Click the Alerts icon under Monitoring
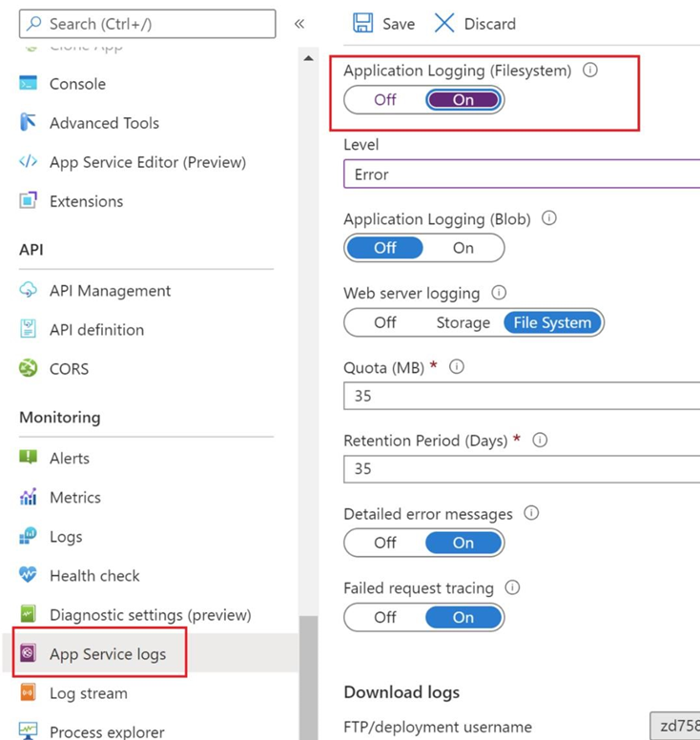The width and height of the screenshot is (700, 740). [29, 458]
